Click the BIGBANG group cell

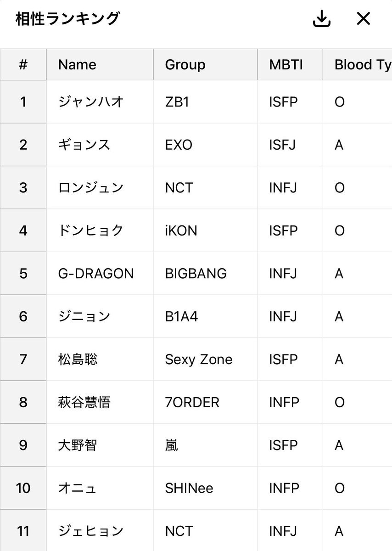pos(205,274)
